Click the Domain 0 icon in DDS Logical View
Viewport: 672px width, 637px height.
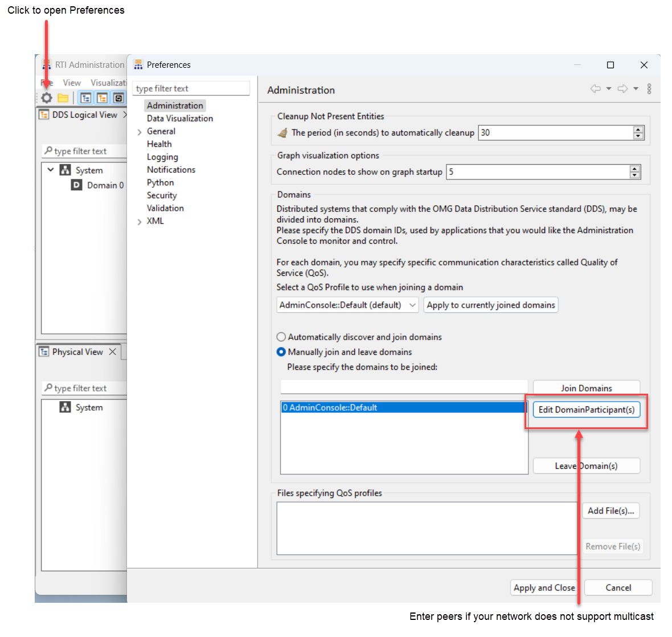point(76,185)
